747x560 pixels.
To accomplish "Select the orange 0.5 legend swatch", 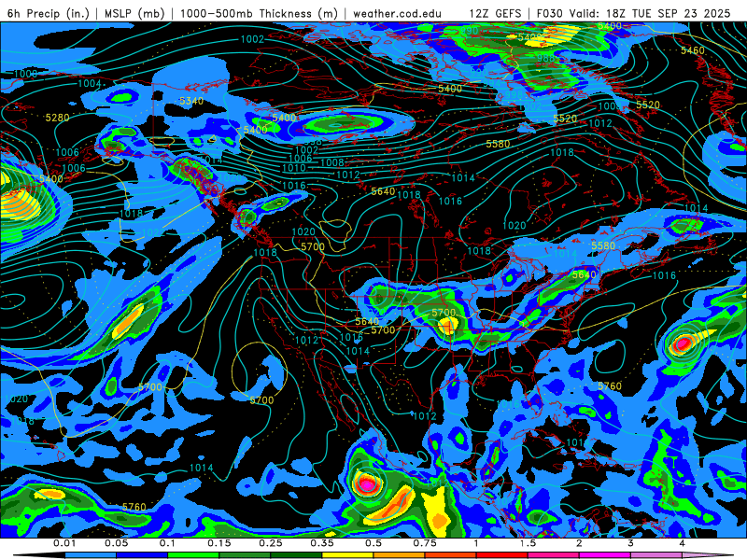I will click(400, 555).
